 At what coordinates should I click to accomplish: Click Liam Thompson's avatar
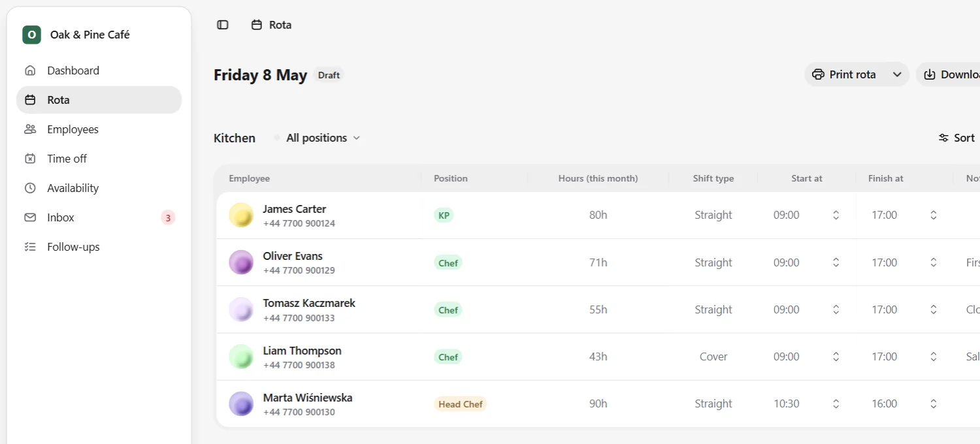(241, 357)
